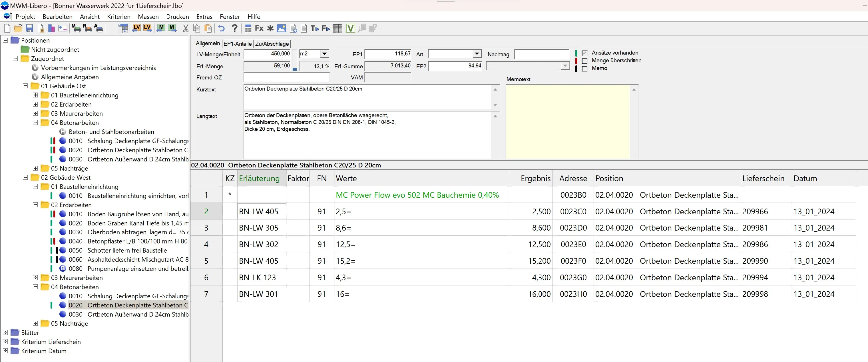The height and width of the screenshot is (362, 868).
Task: Open a project with the folder icon
Action: [18, 28]
